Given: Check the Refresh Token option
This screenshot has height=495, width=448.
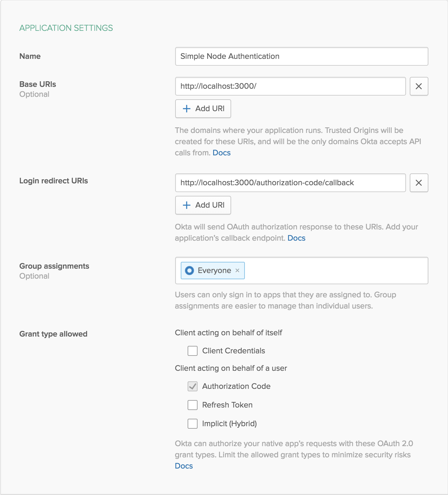Looking at the screenshot, I should click(x=193, y=405).
